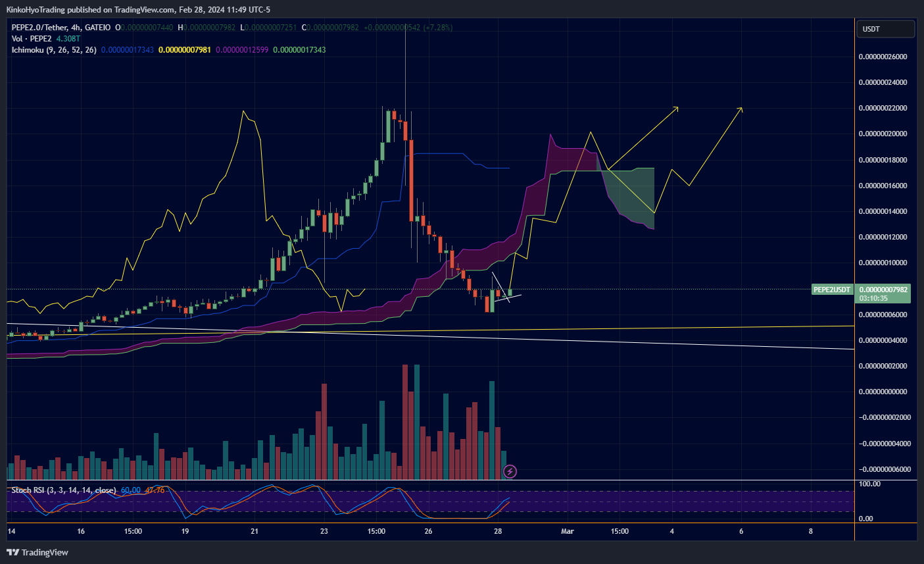Click the 0.00000012000 price axis label

(x=883, y=237)
